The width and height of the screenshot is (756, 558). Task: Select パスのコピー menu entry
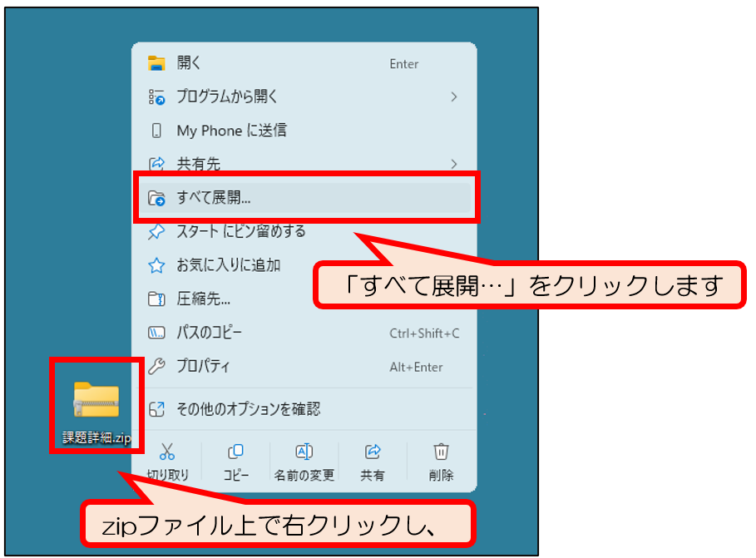[x=210, y=333]
